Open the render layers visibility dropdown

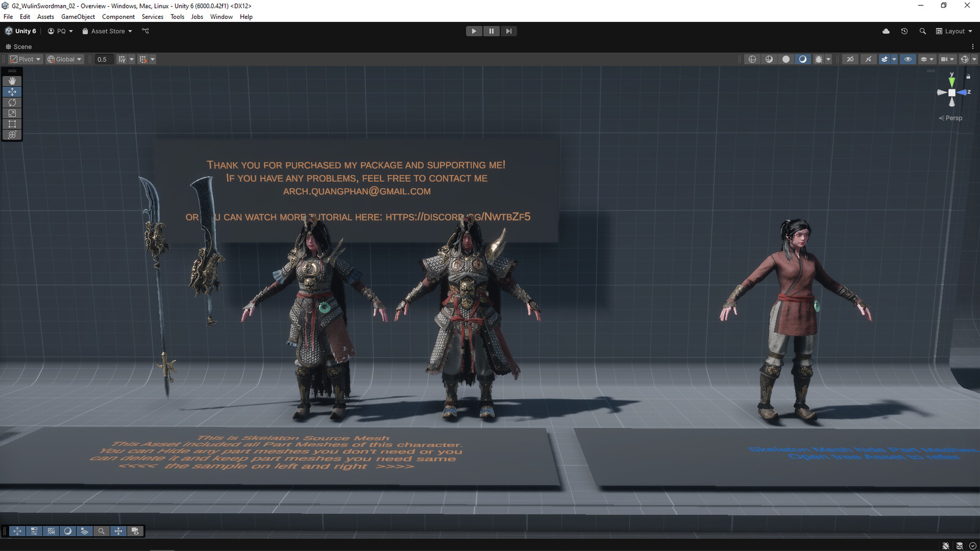point(927,59)
